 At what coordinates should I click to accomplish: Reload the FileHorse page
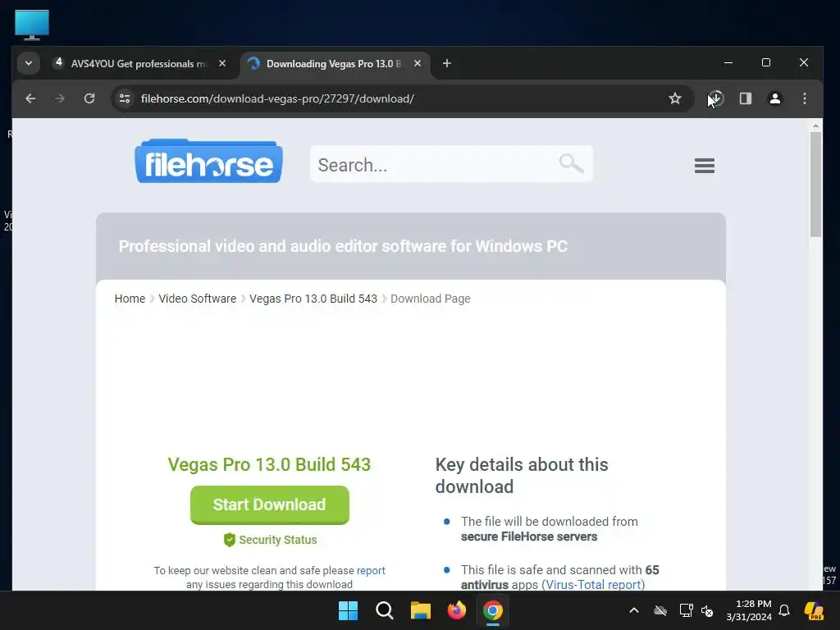[x=89, y=98]
